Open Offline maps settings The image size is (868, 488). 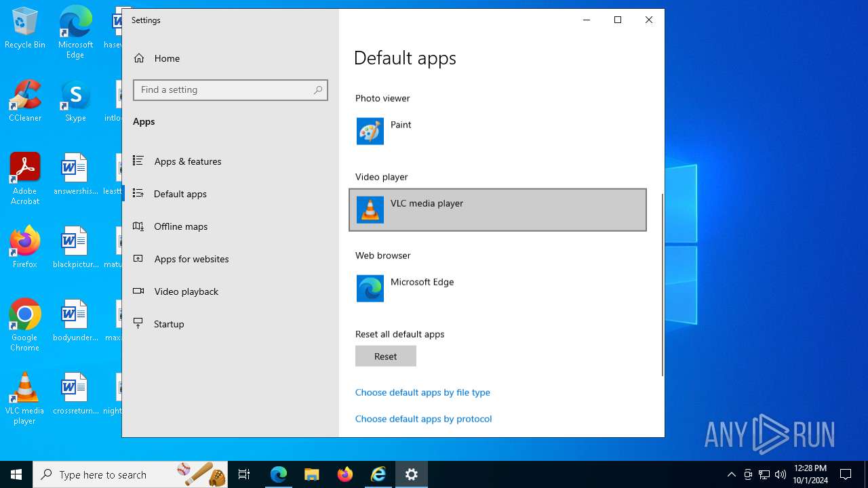[180, 226]
